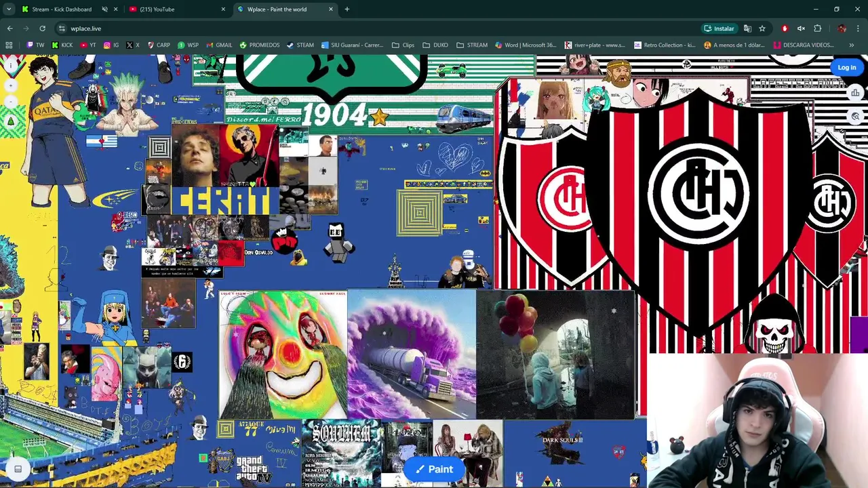The height and width of the screenshot is (488, 868).
Task: Open the TW Twitch bookmark
Action: (x=35, y=45)
